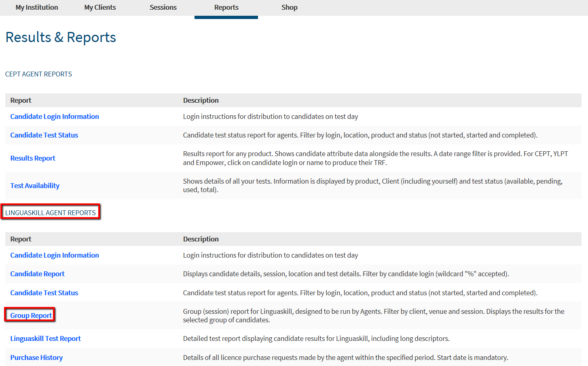Select the Reports tab

pos(226,7)
